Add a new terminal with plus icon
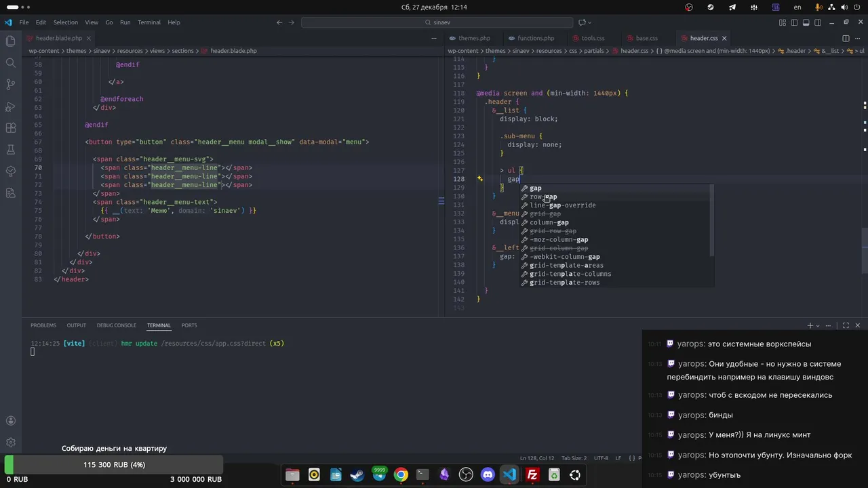The height and width of the screenshot is (488, 868). [810, 325]
